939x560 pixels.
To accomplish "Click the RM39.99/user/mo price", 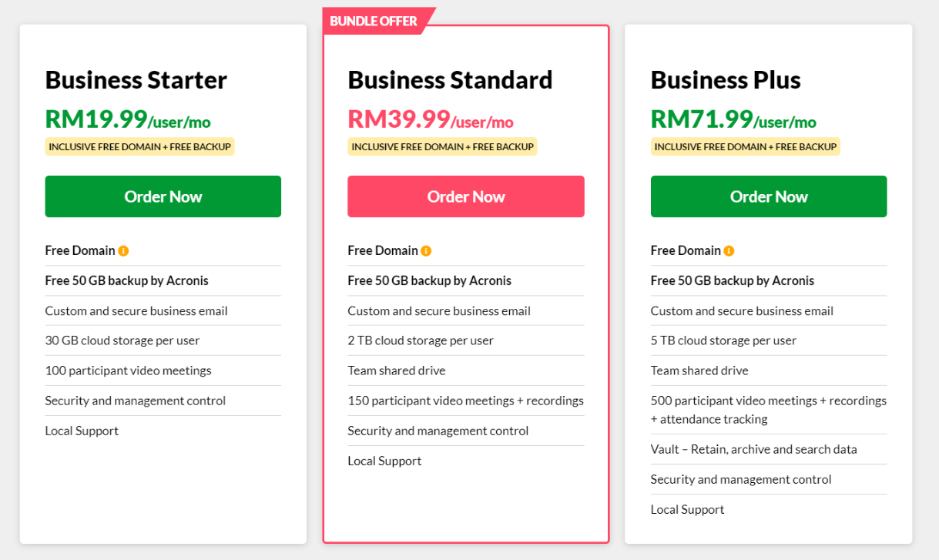I will click(x=431, y=119).
